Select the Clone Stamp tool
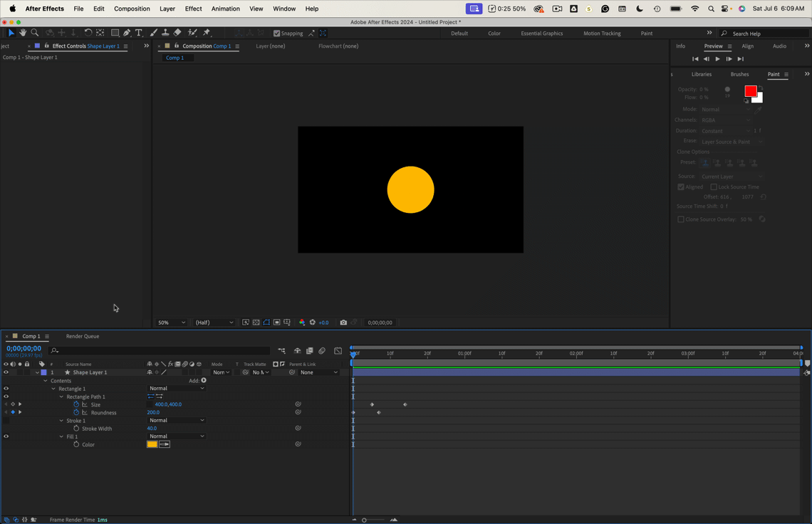This screenshot has width=812, height=524. pyautogui.click(x=165, y=32)
